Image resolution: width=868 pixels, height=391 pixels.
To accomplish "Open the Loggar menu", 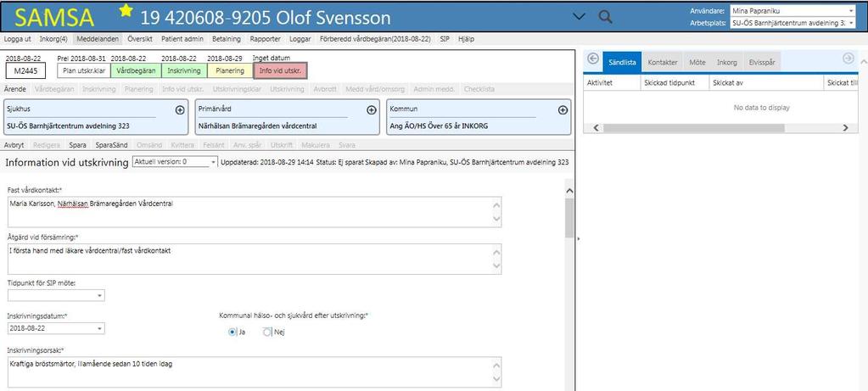I will pos(300,39).
